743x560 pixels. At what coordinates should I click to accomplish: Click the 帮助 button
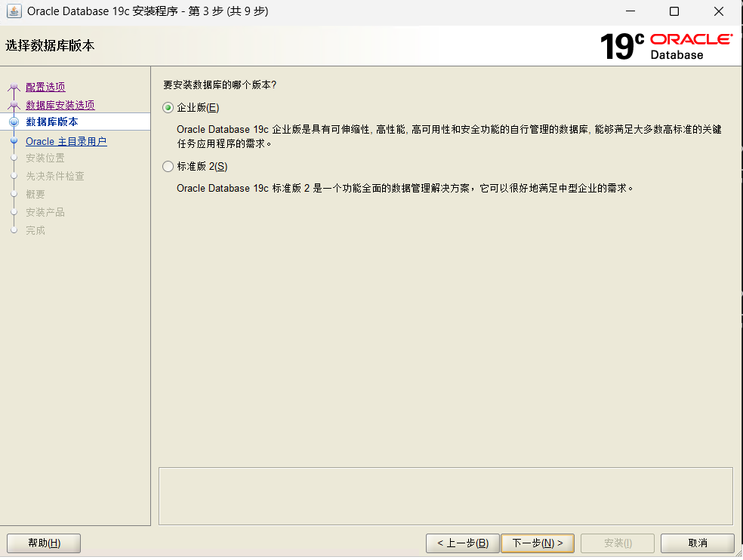(43, 543)
